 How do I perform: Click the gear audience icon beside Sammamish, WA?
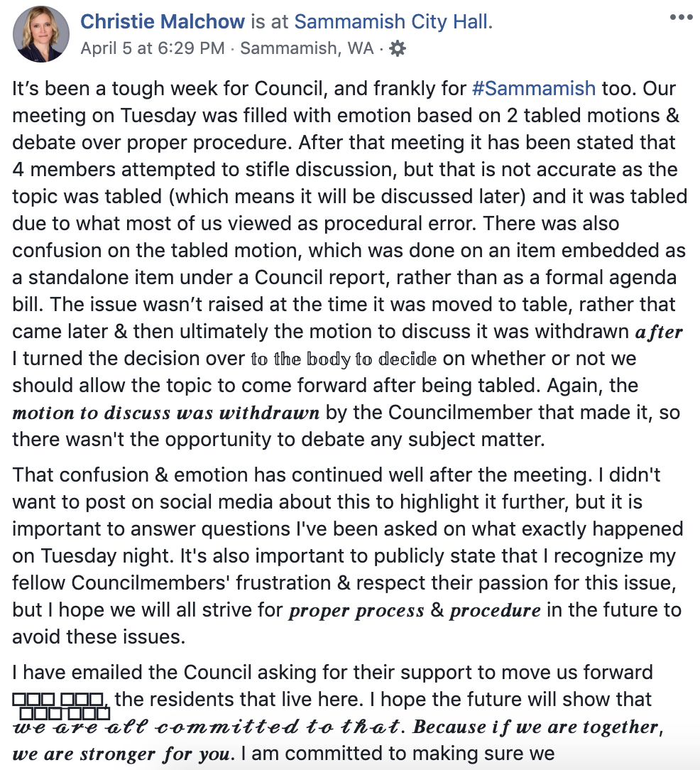(x=398, y=48)
